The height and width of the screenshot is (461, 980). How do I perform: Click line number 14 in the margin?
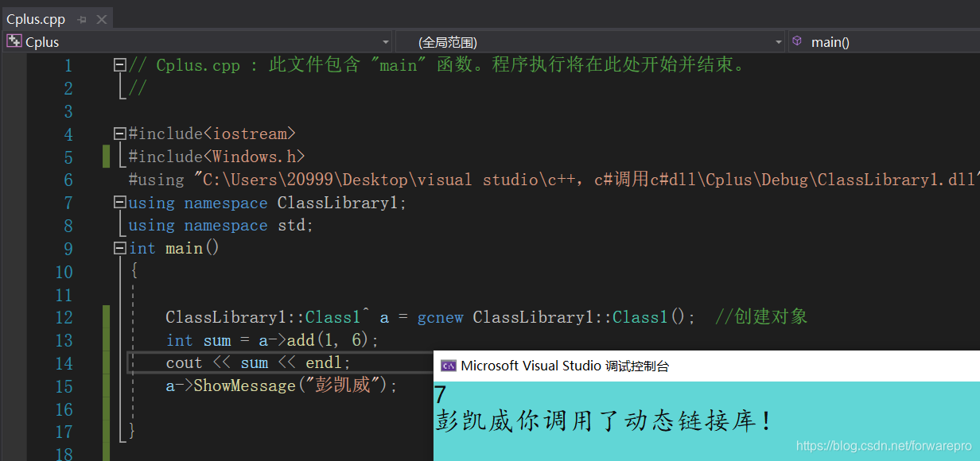click(x=64, y=363)
